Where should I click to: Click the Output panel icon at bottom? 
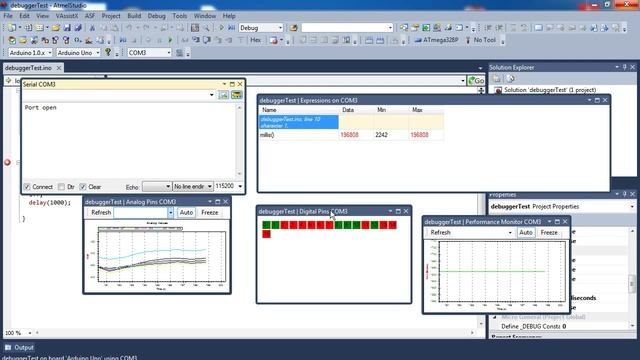tap(8, 347)
